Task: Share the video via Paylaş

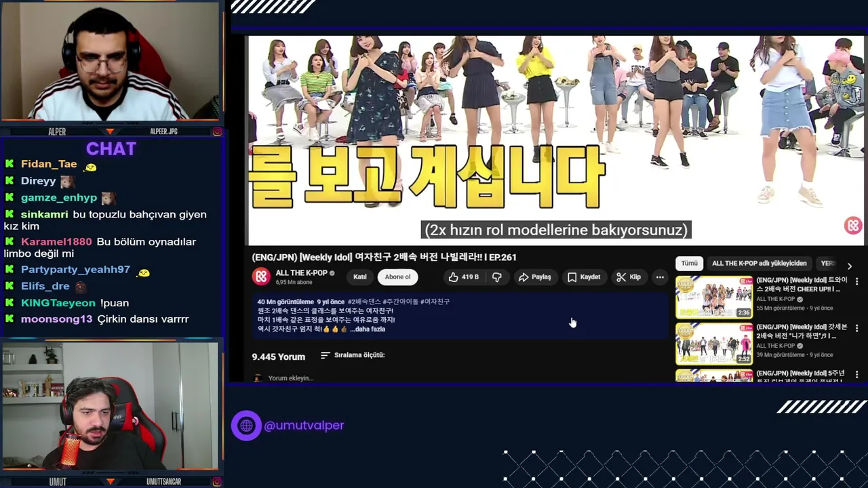Action: pos(535,277)
